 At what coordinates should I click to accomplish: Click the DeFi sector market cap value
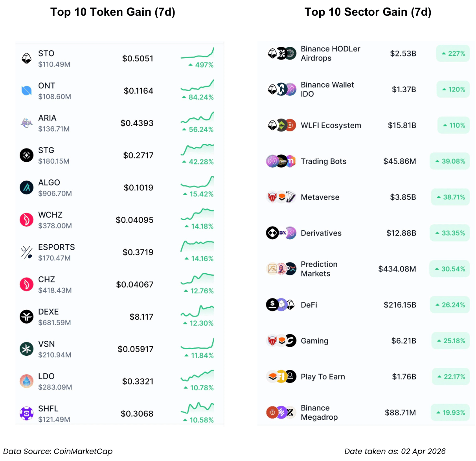pos(400,305)
